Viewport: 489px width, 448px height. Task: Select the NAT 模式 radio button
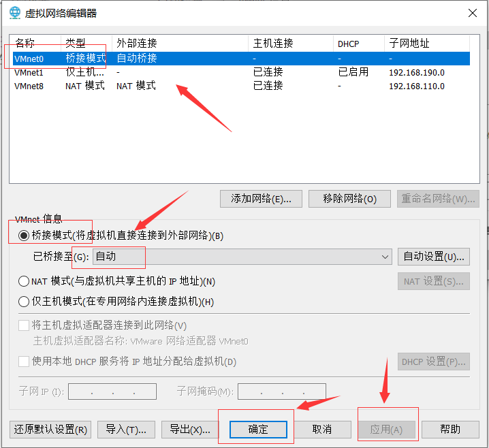pos(25,281)
